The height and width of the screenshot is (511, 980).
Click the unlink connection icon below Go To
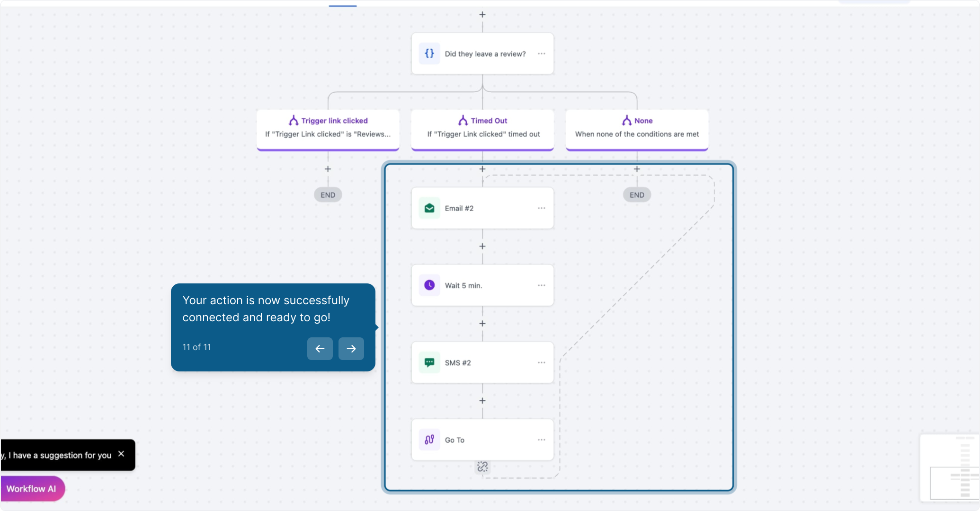482,467
